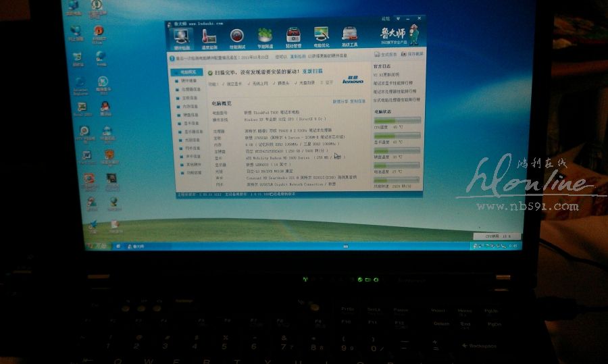This screenshot has width=608, height=364.
Task: Select 内存信息 in left sidebar
Action: pyautogui.click(x=191, y=107)
